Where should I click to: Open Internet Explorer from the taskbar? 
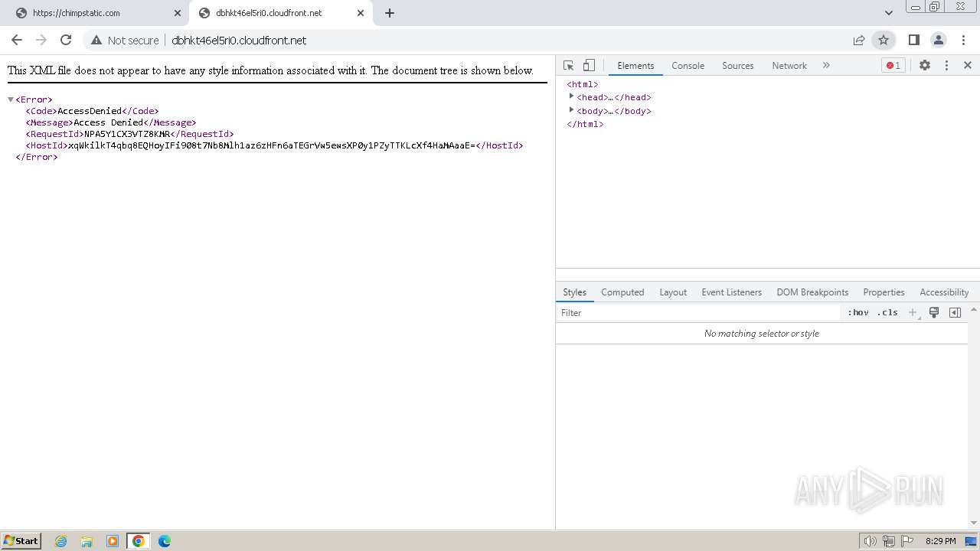[x=61, y=541]
